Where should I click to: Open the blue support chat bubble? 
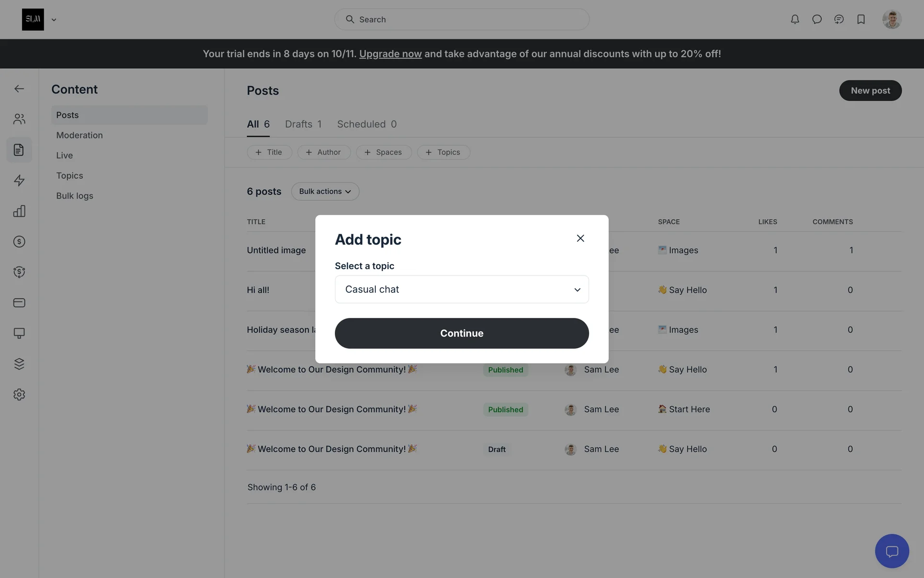[892, 551]
